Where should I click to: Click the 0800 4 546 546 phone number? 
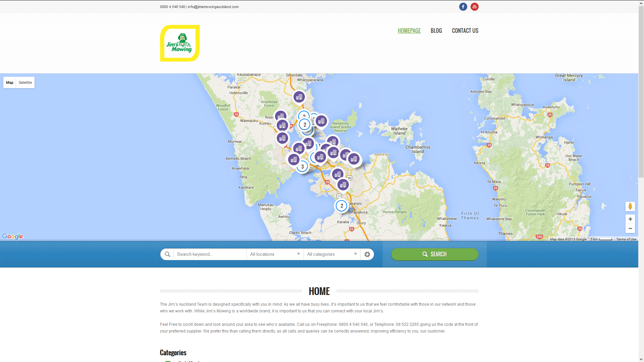172,7
